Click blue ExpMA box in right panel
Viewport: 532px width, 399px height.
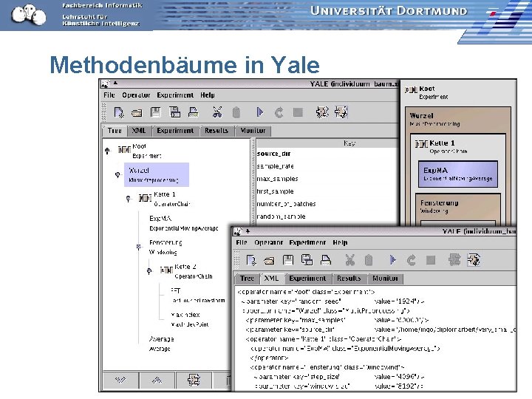click(x=458, y=174)
